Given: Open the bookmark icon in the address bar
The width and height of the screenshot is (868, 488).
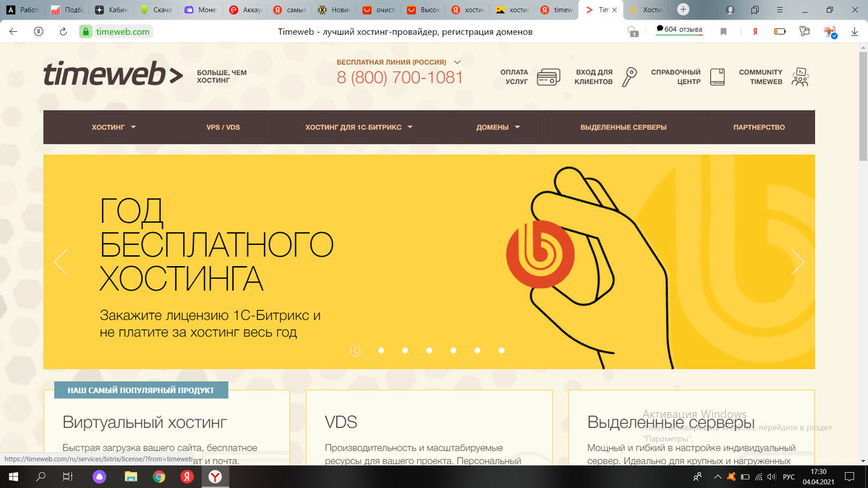Looking at the screenshot, I should (723, 32).
